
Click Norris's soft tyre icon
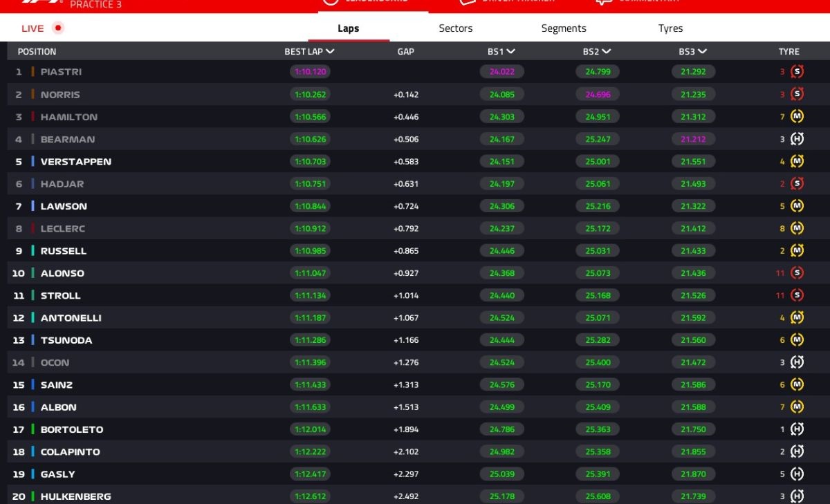[797, 95]
